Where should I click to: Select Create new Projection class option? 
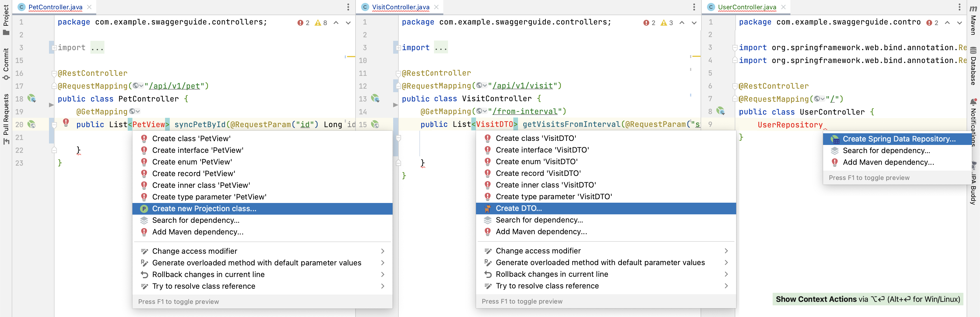point(204,209)
